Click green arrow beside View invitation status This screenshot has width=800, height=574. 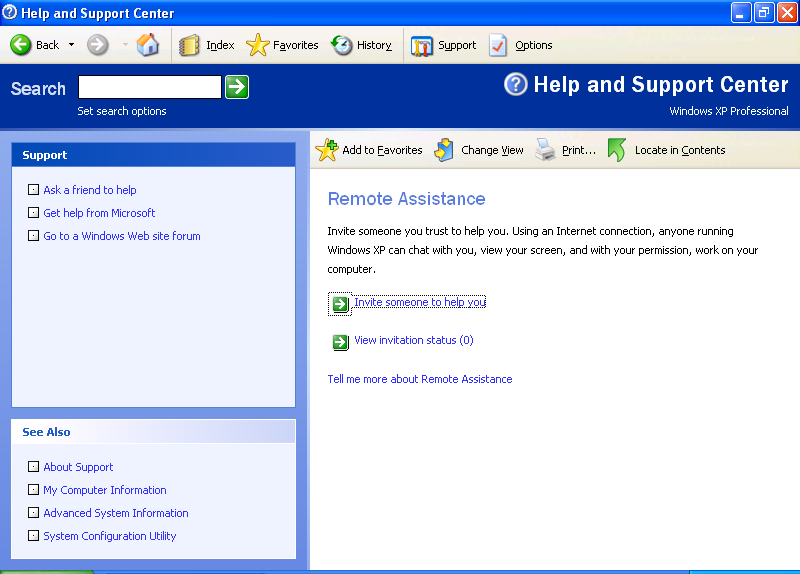(340, 342)
